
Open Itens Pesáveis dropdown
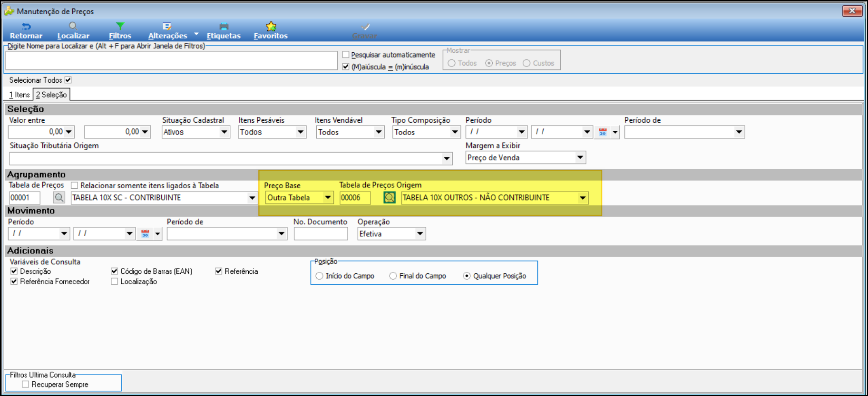point(301,132)
